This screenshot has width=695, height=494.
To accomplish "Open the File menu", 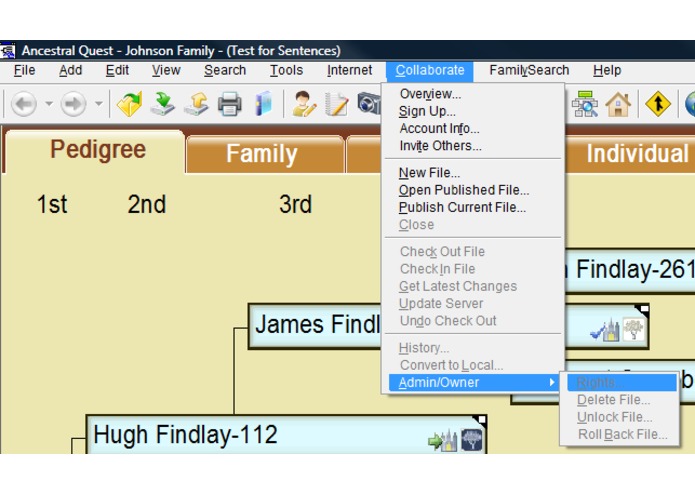I will [x=24, y=70].
